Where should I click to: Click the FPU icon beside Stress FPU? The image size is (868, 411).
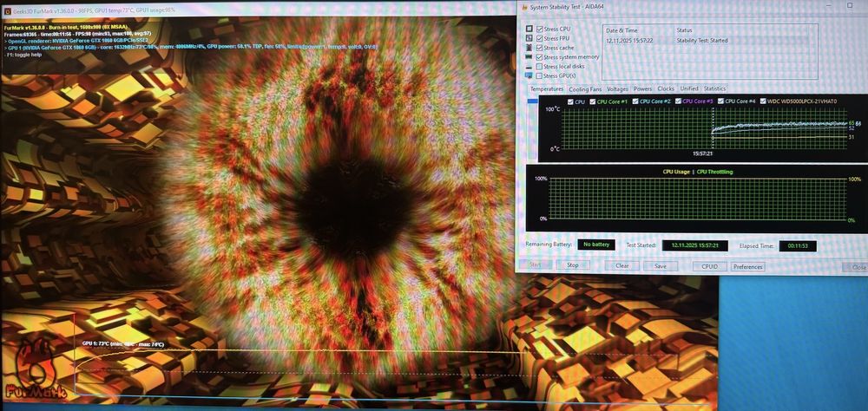529,38
